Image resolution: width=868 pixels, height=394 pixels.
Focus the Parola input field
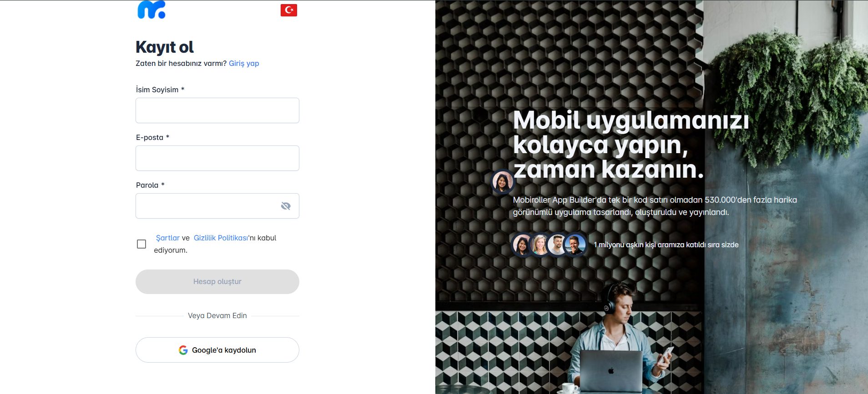217,206
